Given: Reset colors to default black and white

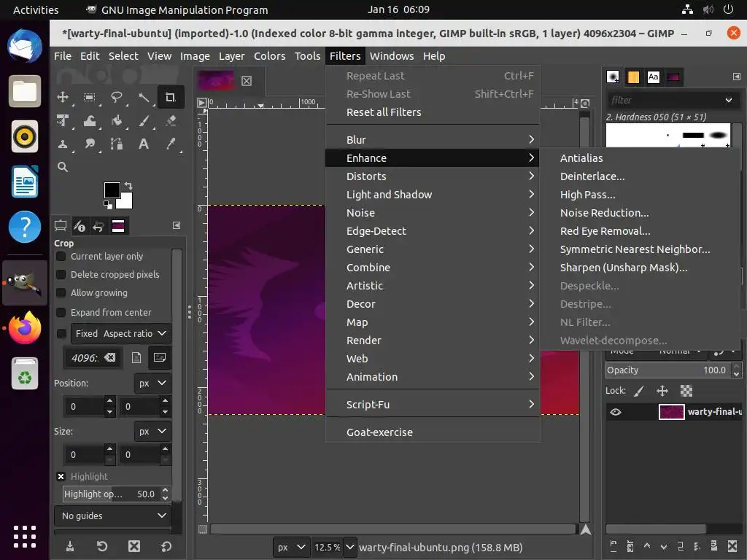Looking at the screenshot, I should (108, 205).
